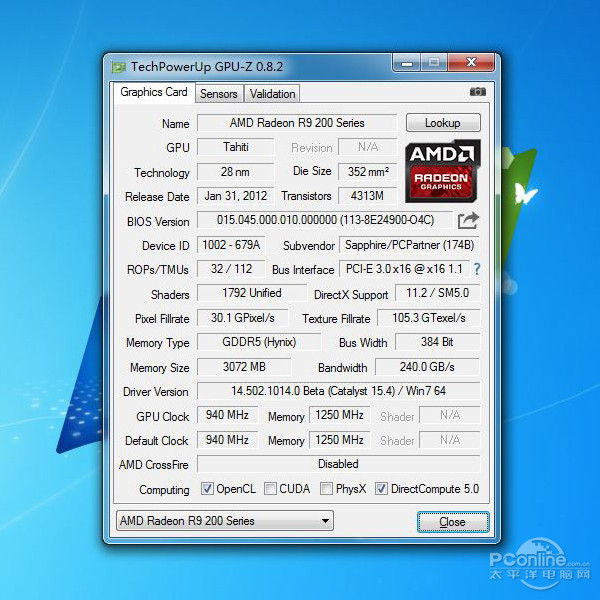
Task: Toggle the OpenCL checkbox
Action: (x=207, y=489)
